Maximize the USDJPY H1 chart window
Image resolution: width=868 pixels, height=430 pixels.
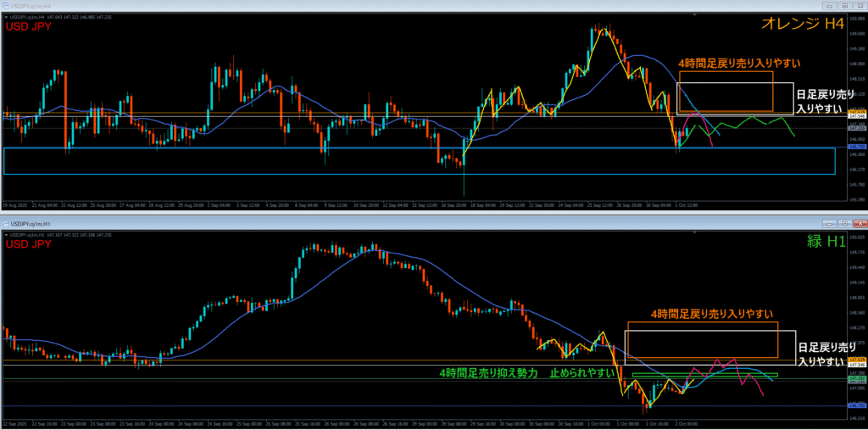(x=845, y=223)
